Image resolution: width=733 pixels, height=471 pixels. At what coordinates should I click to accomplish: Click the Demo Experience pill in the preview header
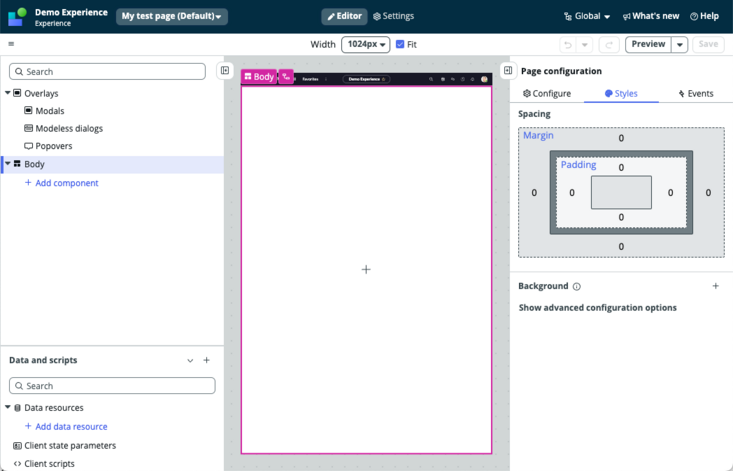coord(366,79)
